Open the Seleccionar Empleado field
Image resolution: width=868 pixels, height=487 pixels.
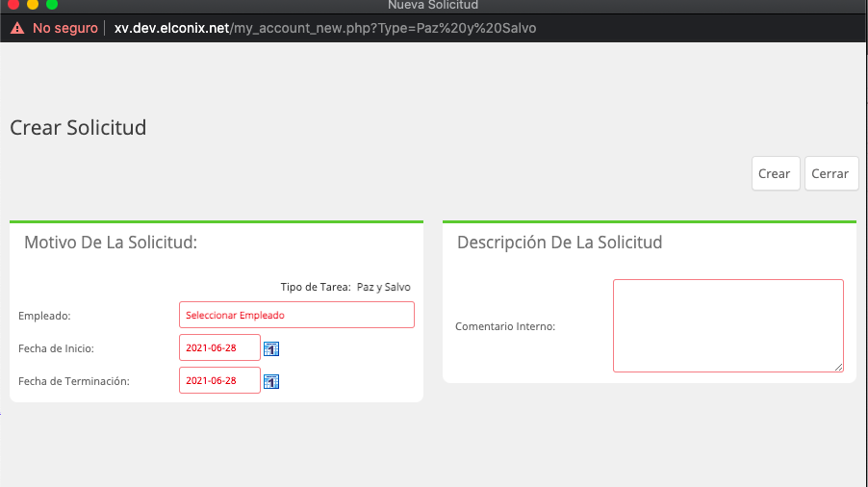coord(296,315)
